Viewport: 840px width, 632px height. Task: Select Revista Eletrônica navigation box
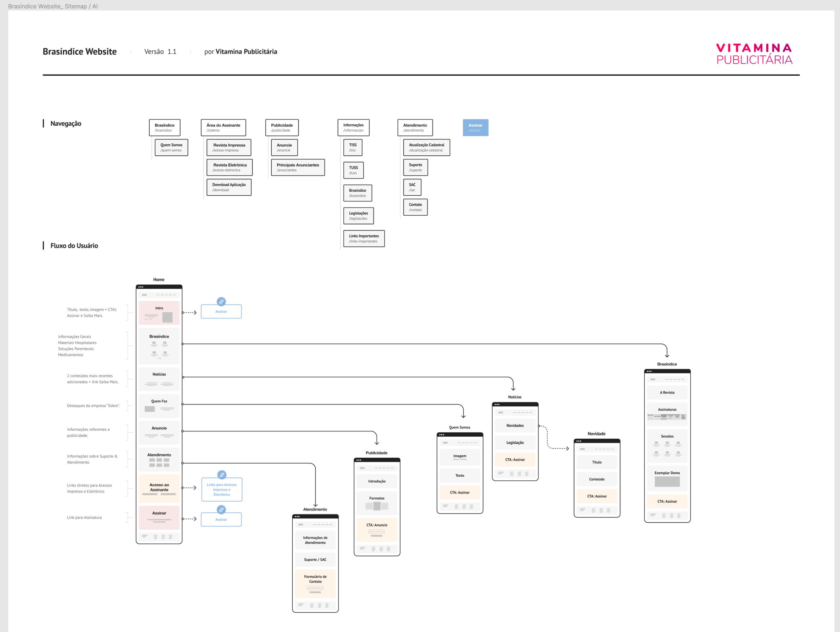tap(229, 167)
